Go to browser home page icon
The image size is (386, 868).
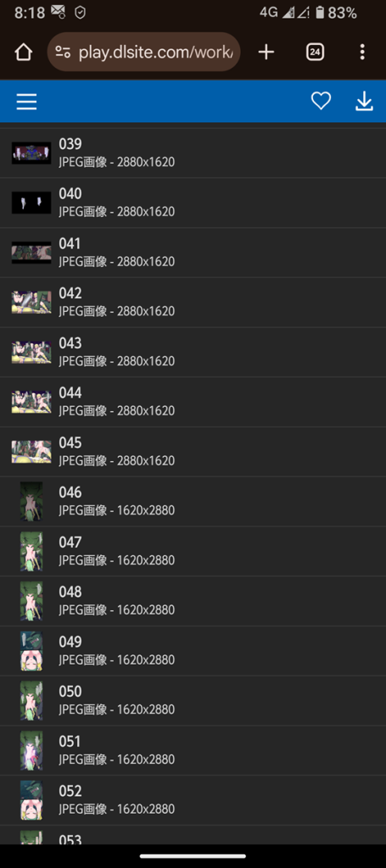(23, 52)
